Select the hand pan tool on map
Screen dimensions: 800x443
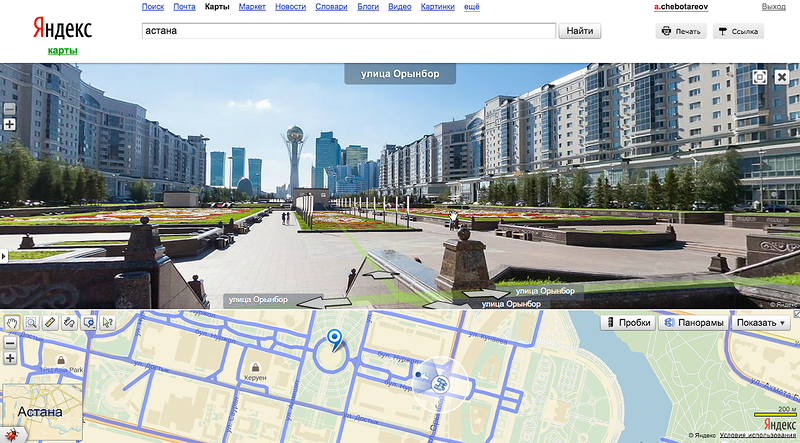pyautogui.click(x=13, y=323)
